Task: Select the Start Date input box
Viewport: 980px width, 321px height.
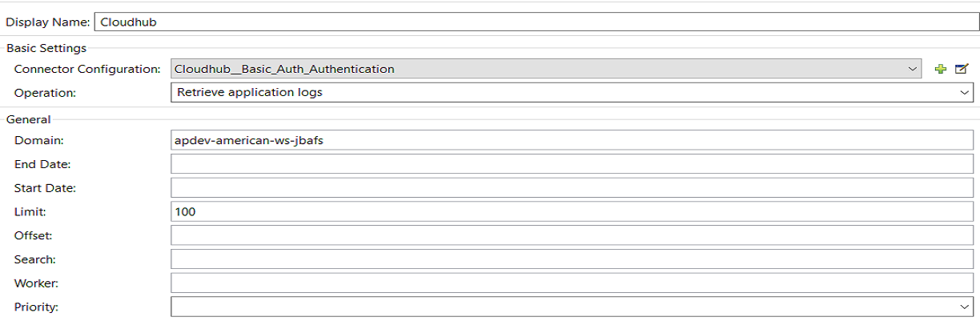Action: coord(572,188)
